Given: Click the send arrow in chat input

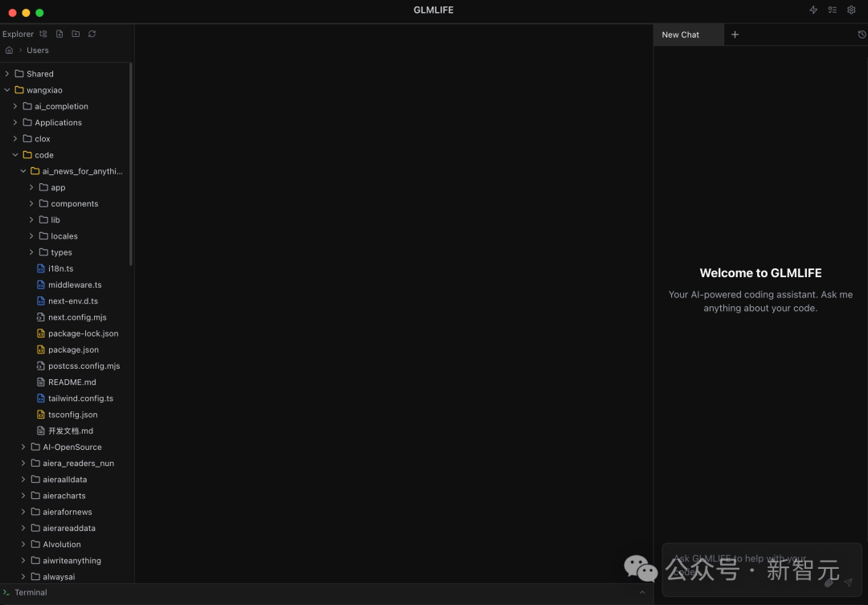Looking at the screenshot, I should pyautogui.click(x=848, y=583).
